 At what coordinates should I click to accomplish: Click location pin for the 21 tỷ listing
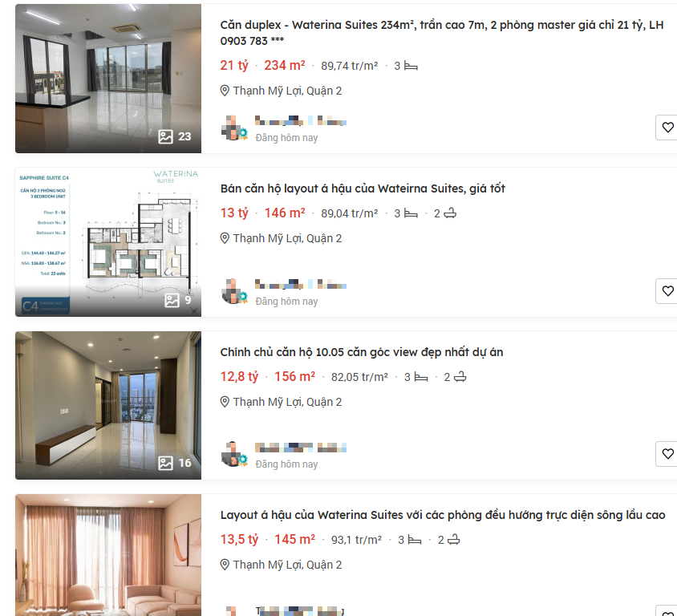coord(225,91)
